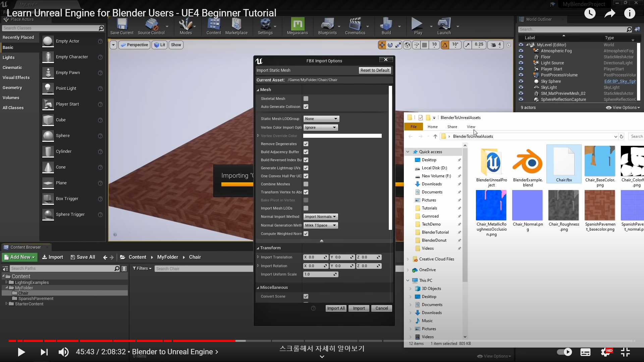Viewport: 644px width, 362px height.
Task: Open the Normal Import Method dropdown
Action: point(320,217)
